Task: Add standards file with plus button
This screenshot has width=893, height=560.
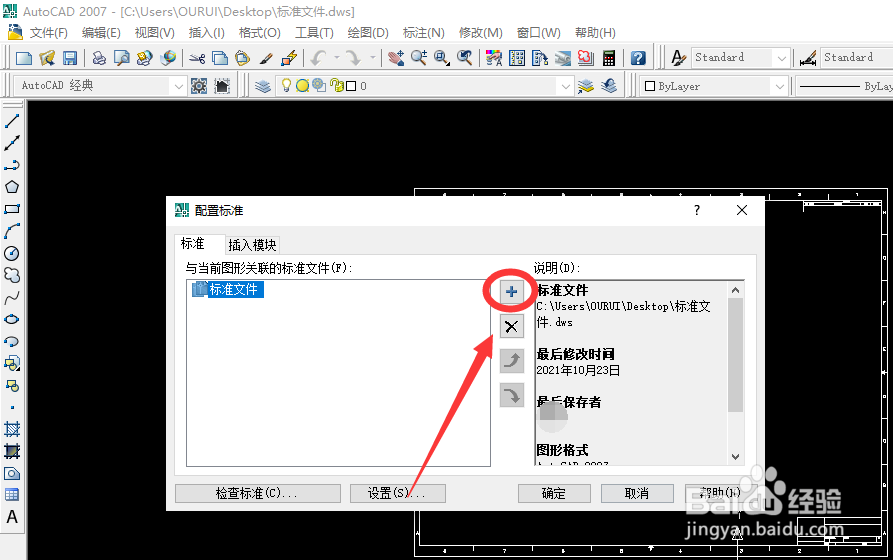Action: [x=511, y=292]
